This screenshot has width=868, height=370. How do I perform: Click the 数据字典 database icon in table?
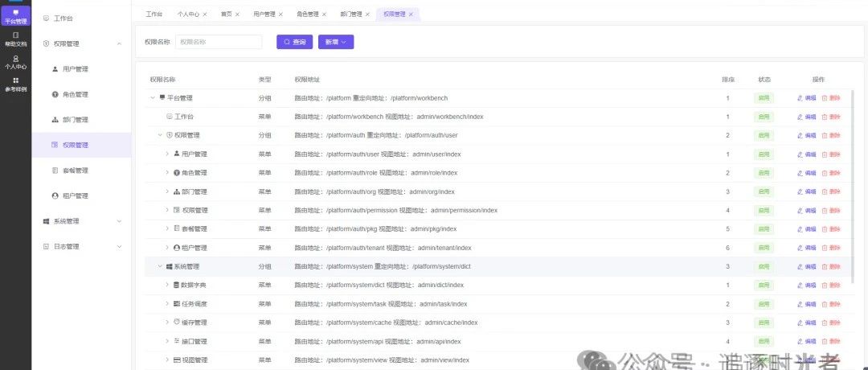click(177, 286)
